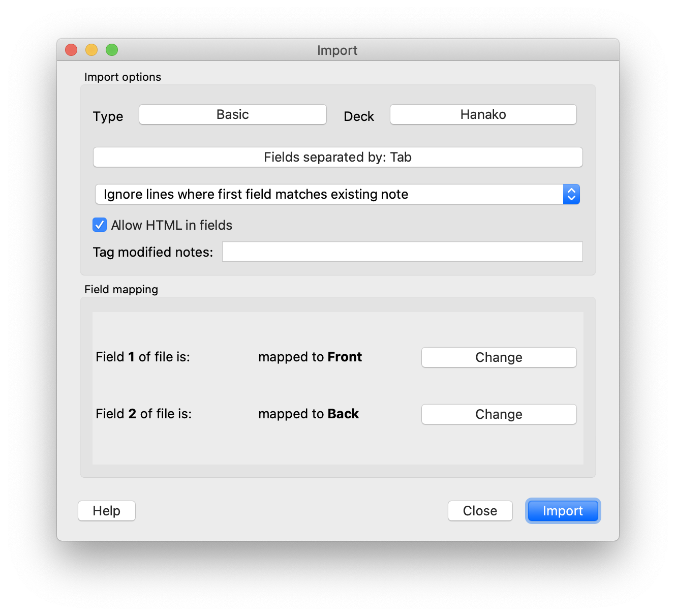Change the mapping for Field 1
The width and height of the screenshot is (676, 616).
pos(499,357)
